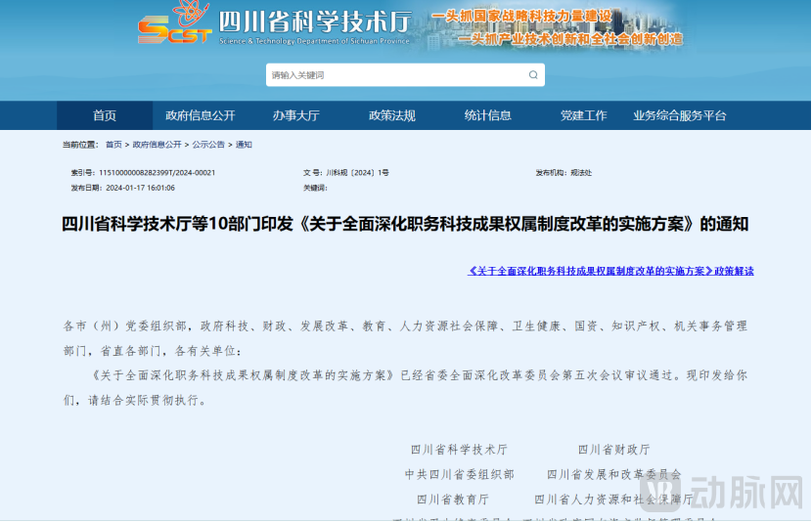This screenshot has height=522, width=812.
Task: Click 首页 in the breadcrumb trail
Action: 114,145
